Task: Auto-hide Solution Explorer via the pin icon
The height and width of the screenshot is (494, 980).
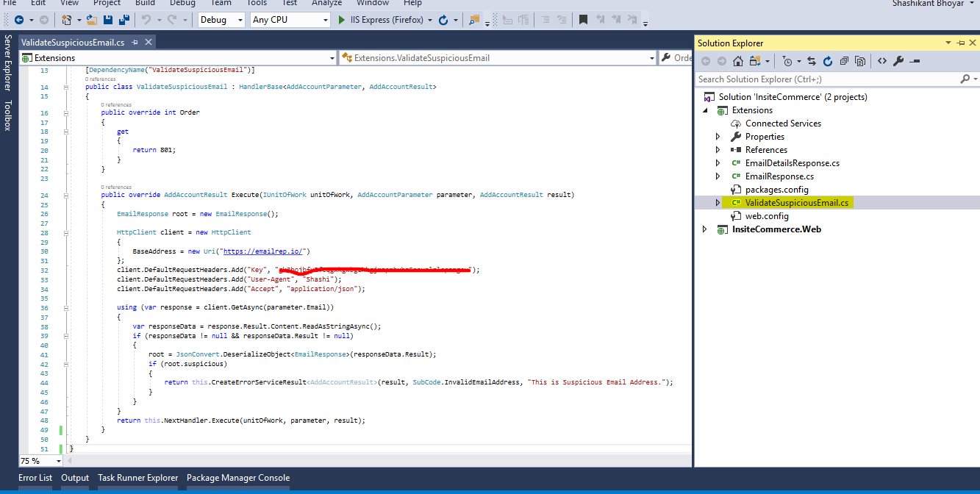Action: click(960, 43)
